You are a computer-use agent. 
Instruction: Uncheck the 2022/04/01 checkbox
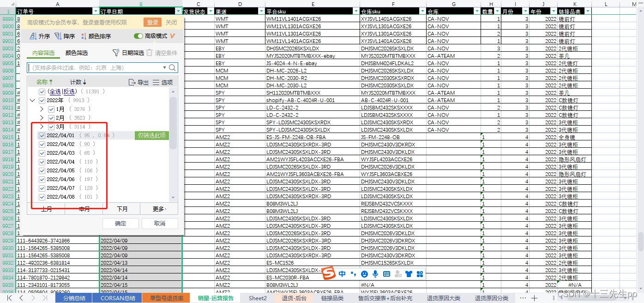click(x=42, y=135)
